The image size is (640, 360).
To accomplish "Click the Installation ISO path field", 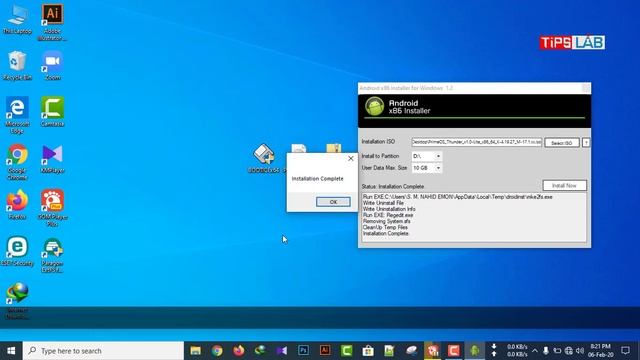I will (476, 142).
